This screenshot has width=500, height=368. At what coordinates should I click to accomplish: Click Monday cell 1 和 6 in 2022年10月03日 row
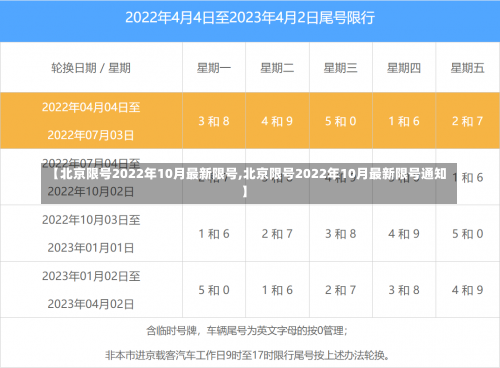pos(214,234)
